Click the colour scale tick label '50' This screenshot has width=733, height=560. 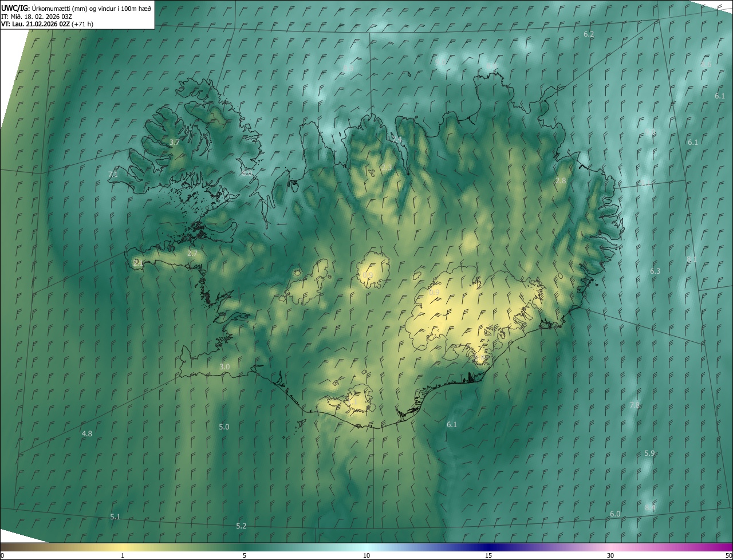728,555
